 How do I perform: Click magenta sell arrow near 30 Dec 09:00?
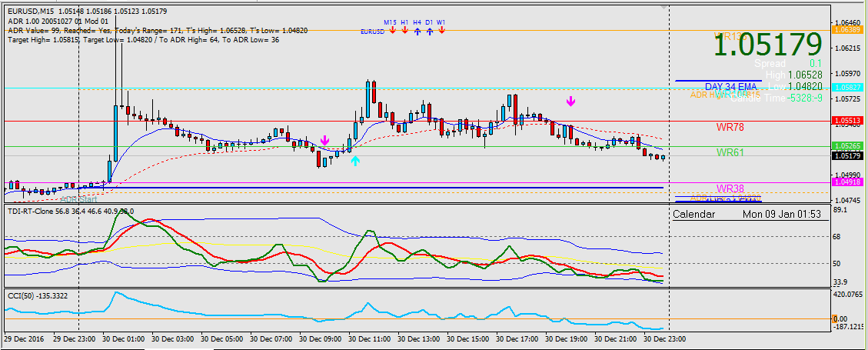[x=325, y=139]
